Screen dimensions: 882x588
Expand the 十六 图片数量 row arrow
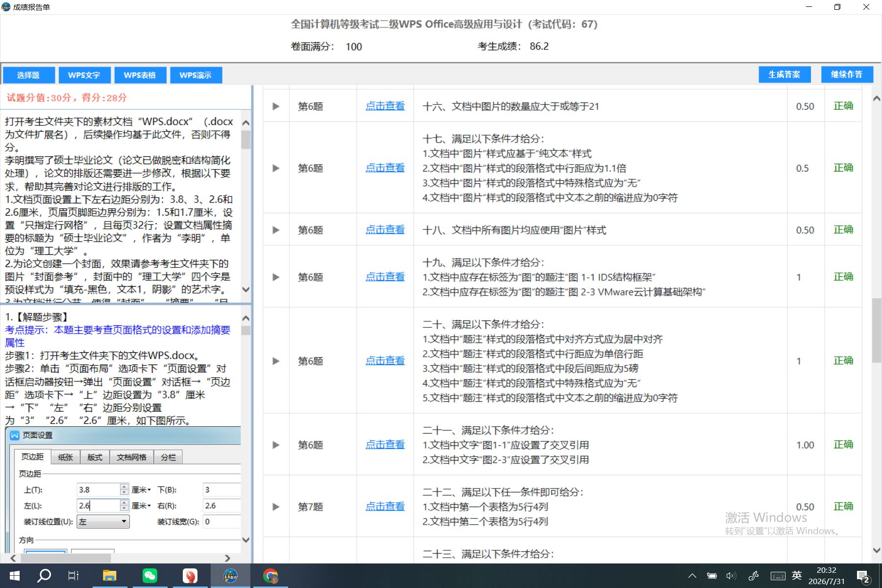tap(276, 106)
